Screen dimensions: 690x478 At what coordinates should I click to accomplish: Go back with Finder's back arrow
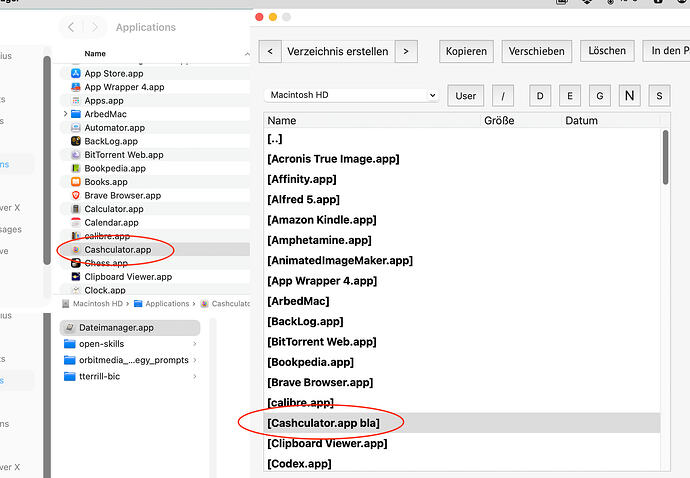pos(71,27)
